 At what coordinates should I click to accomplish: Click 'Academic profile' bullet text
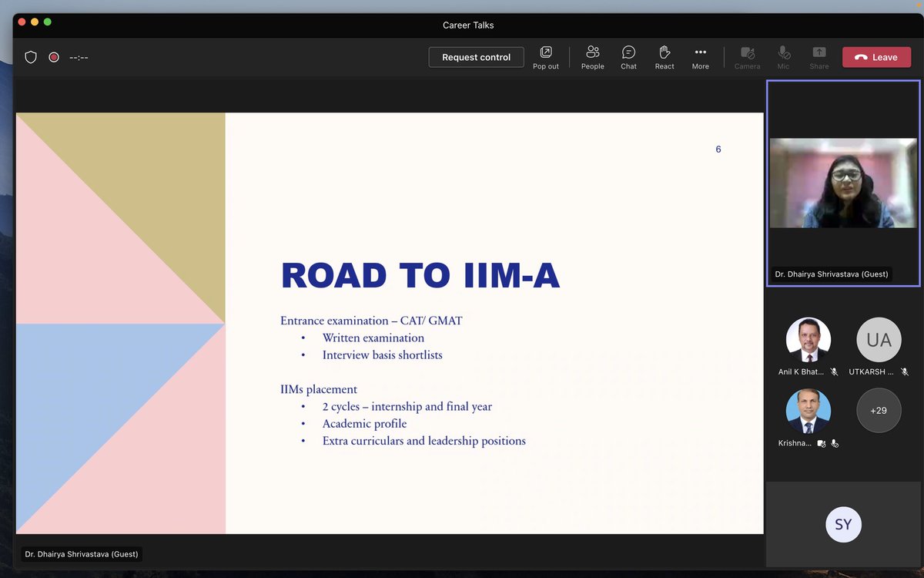(x=365, y=424)
